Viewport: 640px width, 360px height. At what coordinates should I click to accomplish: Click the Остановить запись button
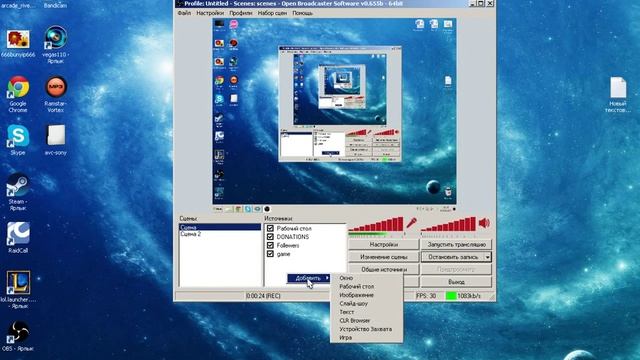(x=453, y=257)
